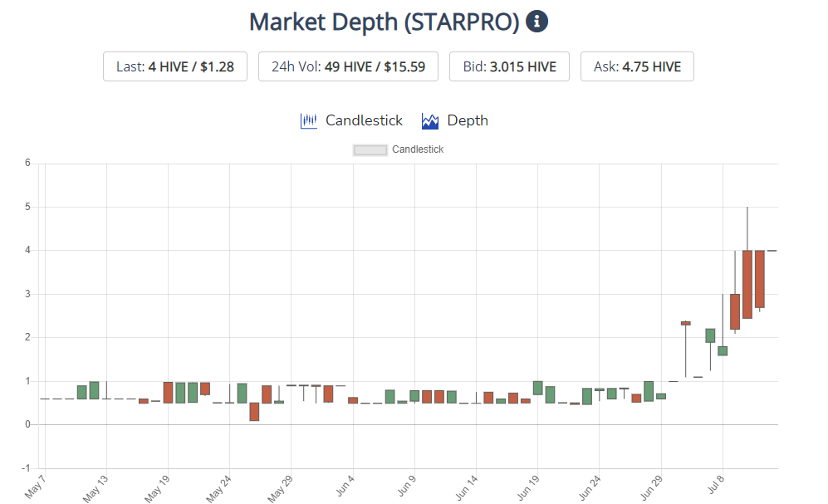Click the Jun 9 axis label
The width and height of the screenshot is (828, 504).
coord(407,486)
